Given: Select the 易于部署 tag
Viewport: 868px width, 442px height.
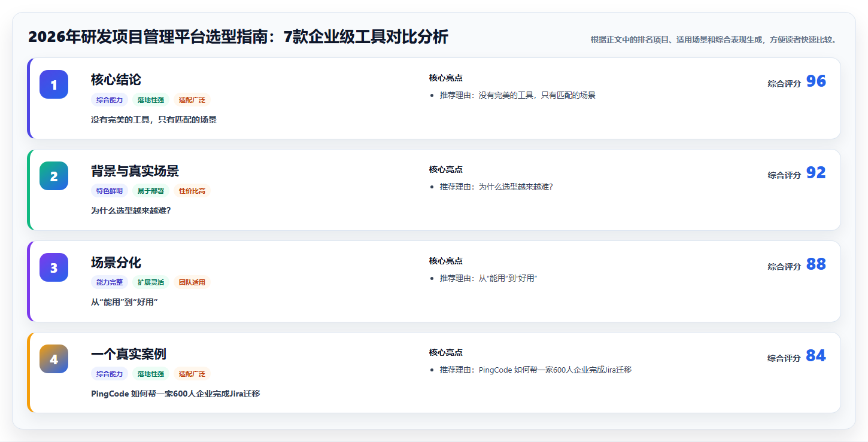Looking at the screenshot, I should coord(151,191).
